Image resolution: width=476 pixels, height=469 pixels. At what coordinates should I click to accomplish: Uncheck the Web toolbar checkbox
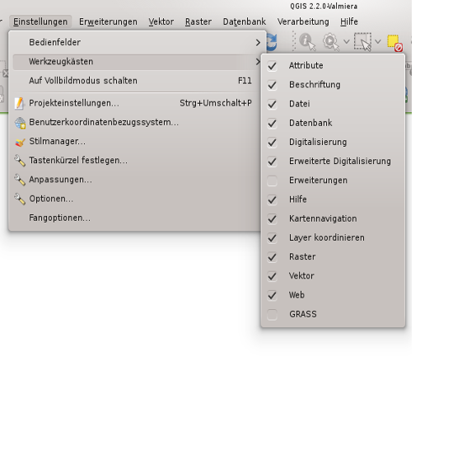tap(272, 296)
